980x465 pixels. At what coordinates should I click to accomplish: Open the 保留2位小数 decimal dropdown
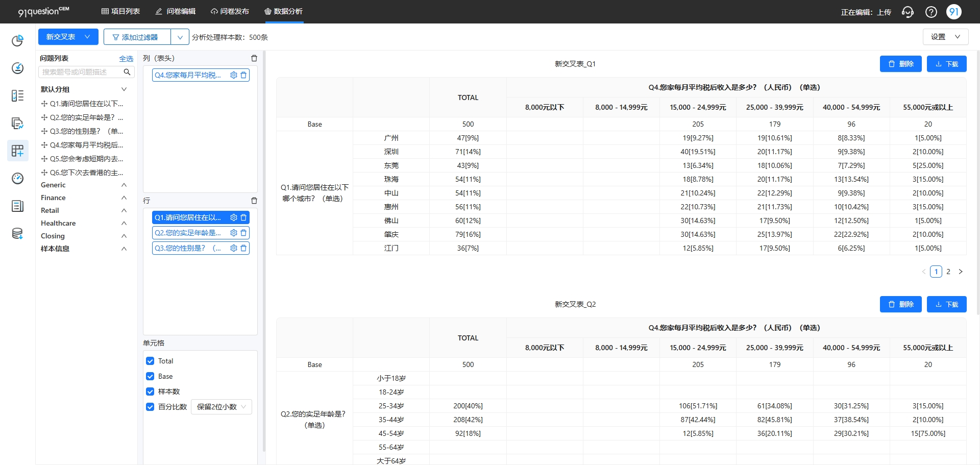click(x=222, y=407)
